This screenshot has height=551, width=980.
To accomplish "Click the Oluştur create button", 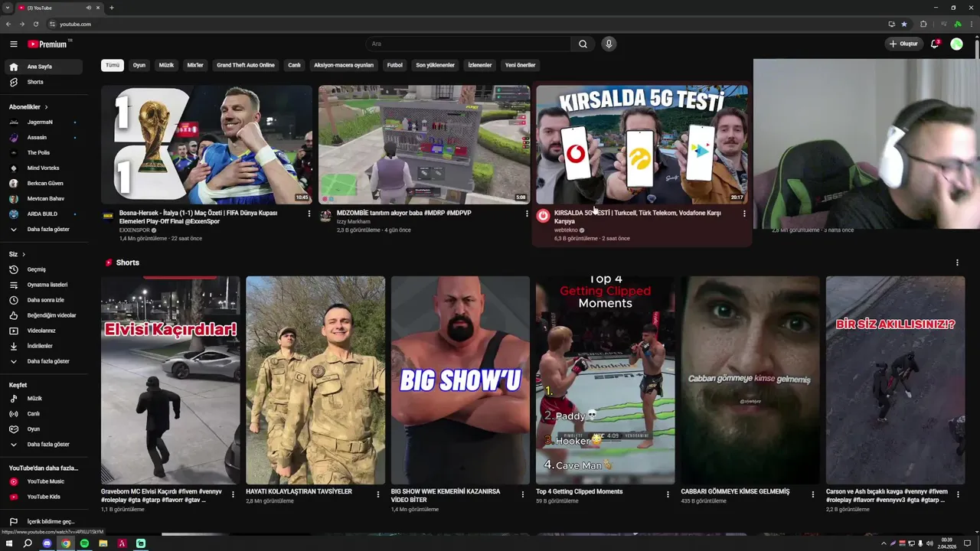I will 903,44.
